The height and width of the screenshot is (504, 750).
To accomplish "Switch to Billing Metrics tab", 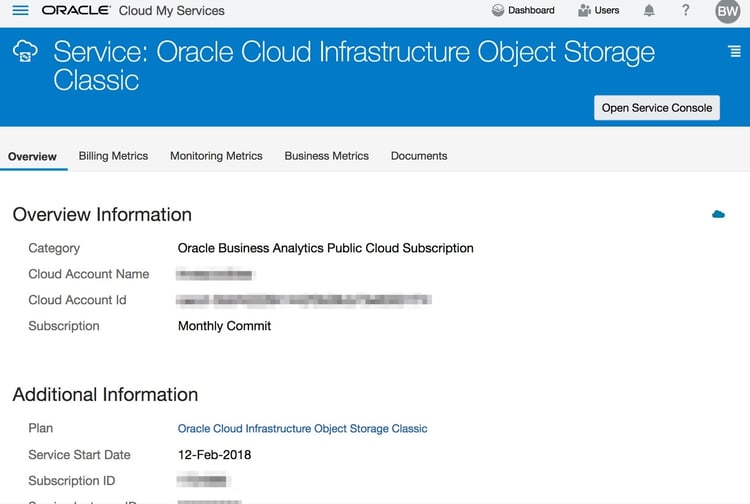I will 113,156.
